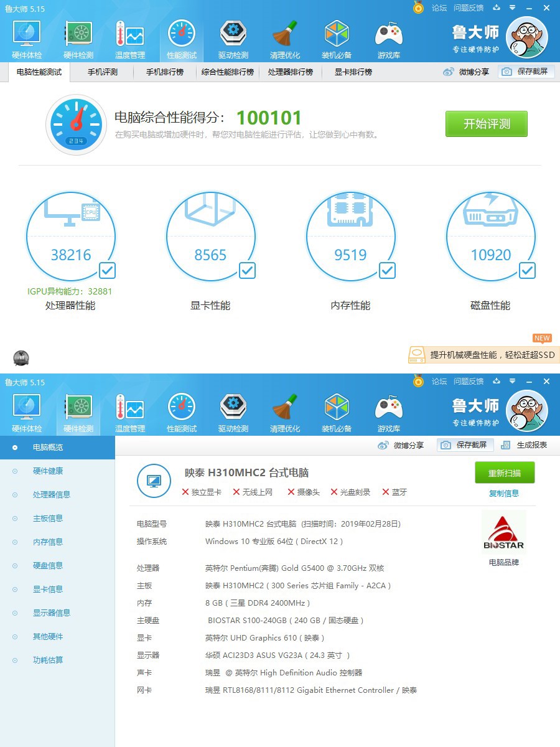
Task: Open 问题反馈 link in the hardware overview window title bar
Action: point(469,381)
